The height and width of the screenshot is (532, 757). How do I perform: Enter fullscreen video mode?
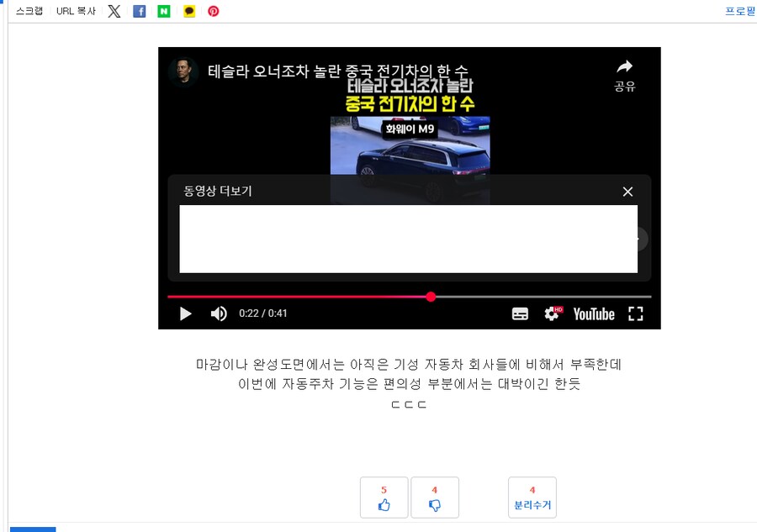[636, 313]
